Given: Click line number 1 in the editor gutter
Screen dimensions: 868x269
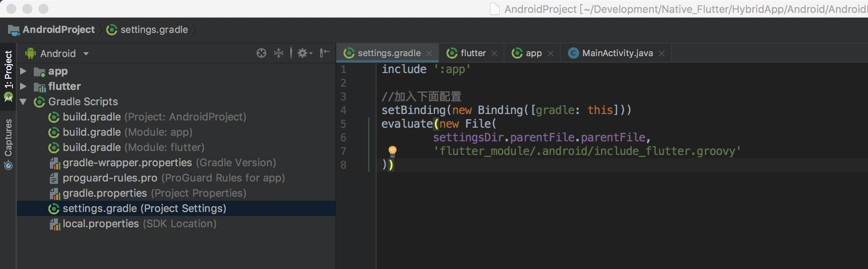Looking at the screenshot, I should [343, 69].
